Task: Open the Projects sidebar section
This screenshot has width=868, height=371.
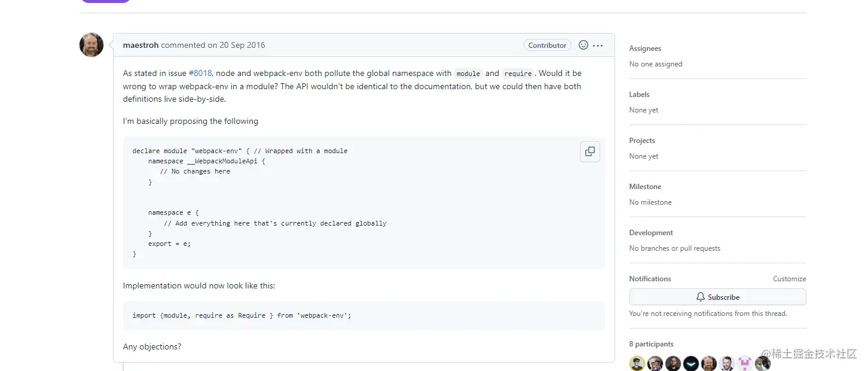Action: coord(642,141)
